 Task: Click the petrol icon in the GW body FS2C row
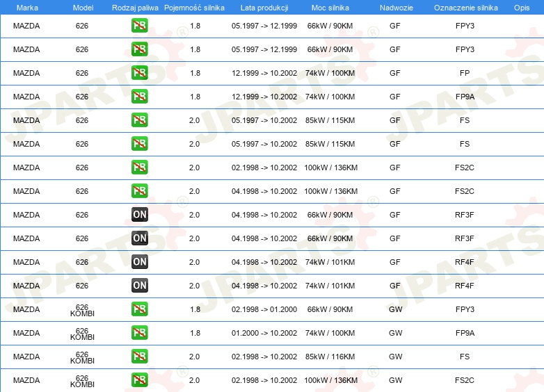tap(139, 379)
